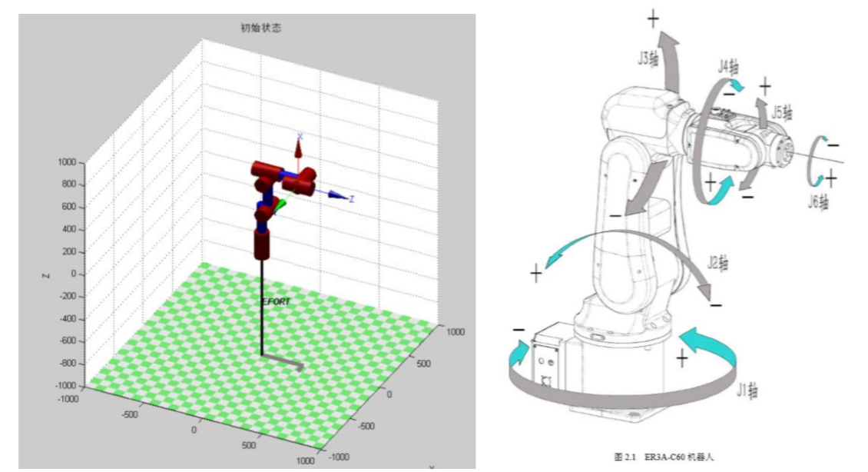Viewport: 868px width, 472px height.
Task: Click the red cylindrical base link of the robot model
Action: [262, 244]
